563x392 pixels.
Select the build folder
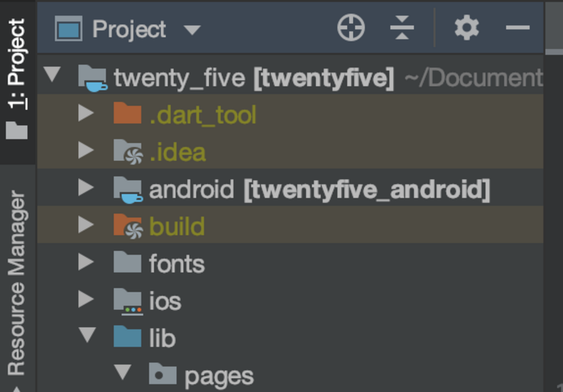177,226
